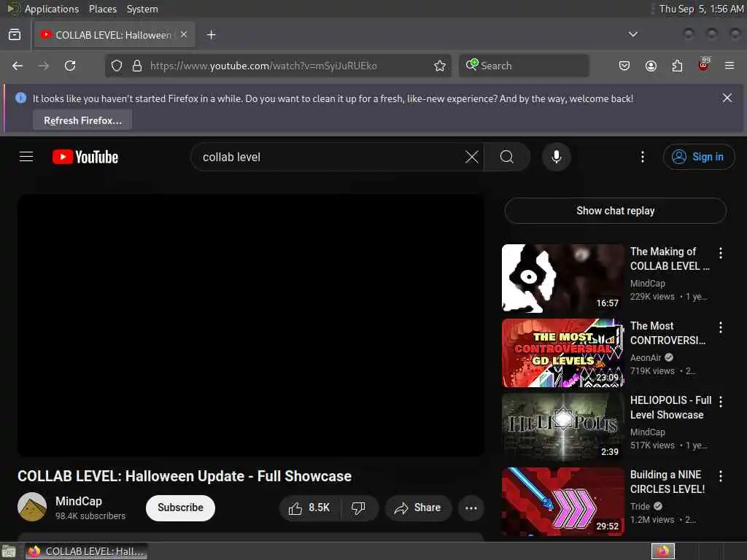747x560 pixels.
Task: Sign in to YouTube
Action: tap(698, 157)
